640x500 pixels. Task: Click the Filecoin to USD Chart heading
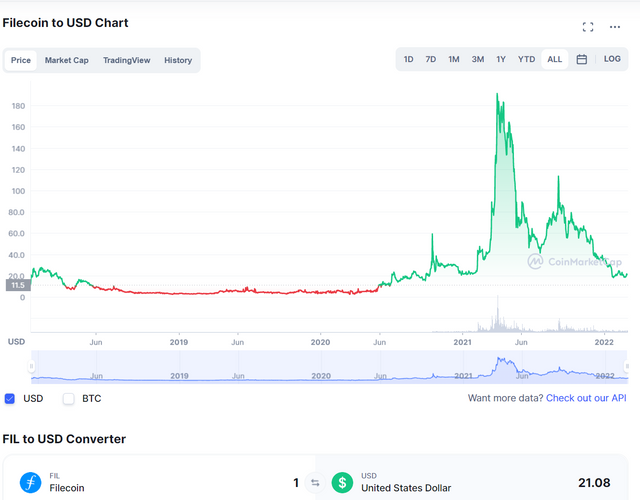pos(65,23)
